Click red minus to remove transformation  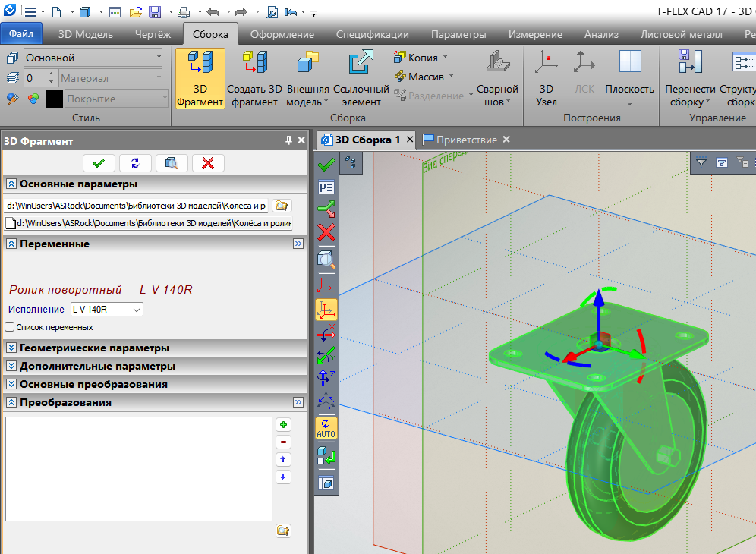pos(283,442)
